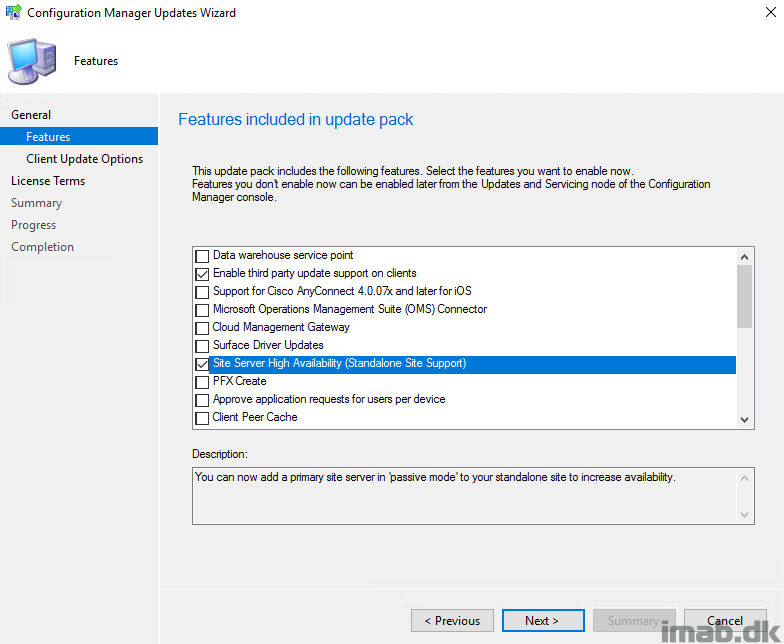Image resolution: width=784 pixels, height=644 pixels.
Task: Uncheck Enable third party update support
Action: coord(202,274)
